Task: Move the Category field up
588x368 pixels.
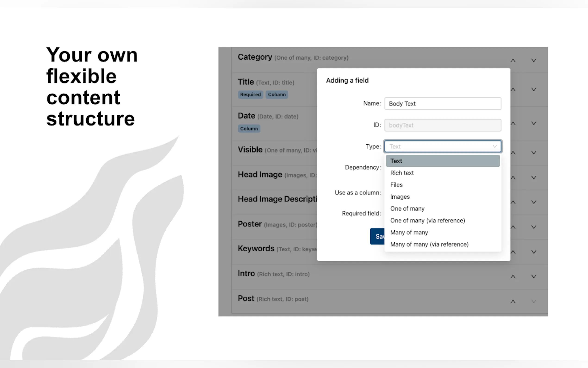Action: point(513,60)
